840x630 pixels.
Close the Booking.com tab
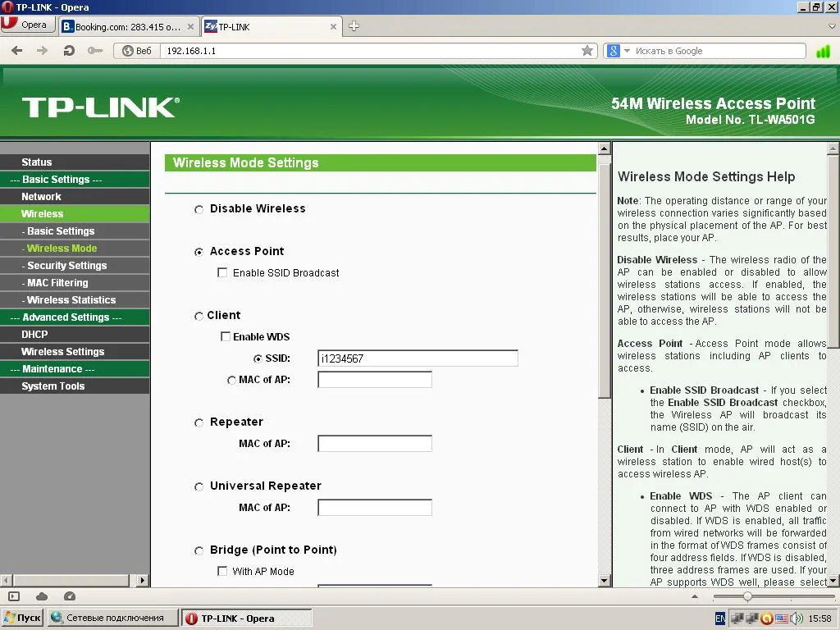[x=190, y=27]
